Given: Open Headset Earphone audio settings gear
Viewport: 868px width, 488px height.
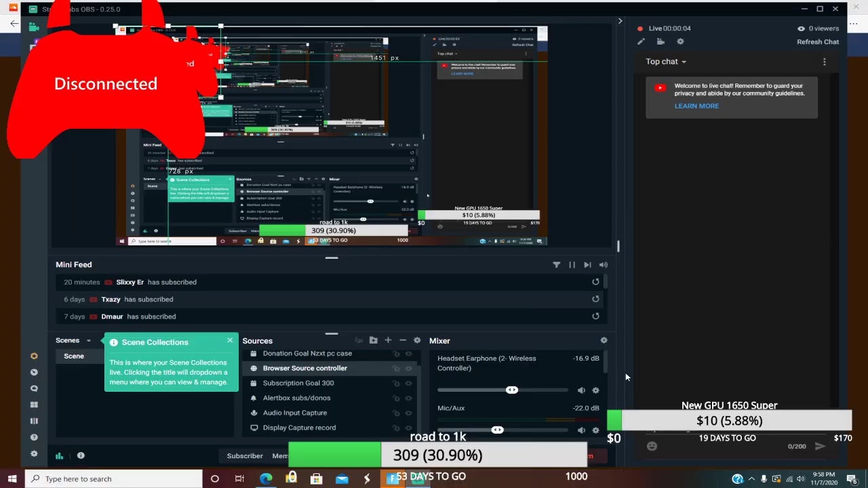Looking at the screenshot, I should [595, 390].
